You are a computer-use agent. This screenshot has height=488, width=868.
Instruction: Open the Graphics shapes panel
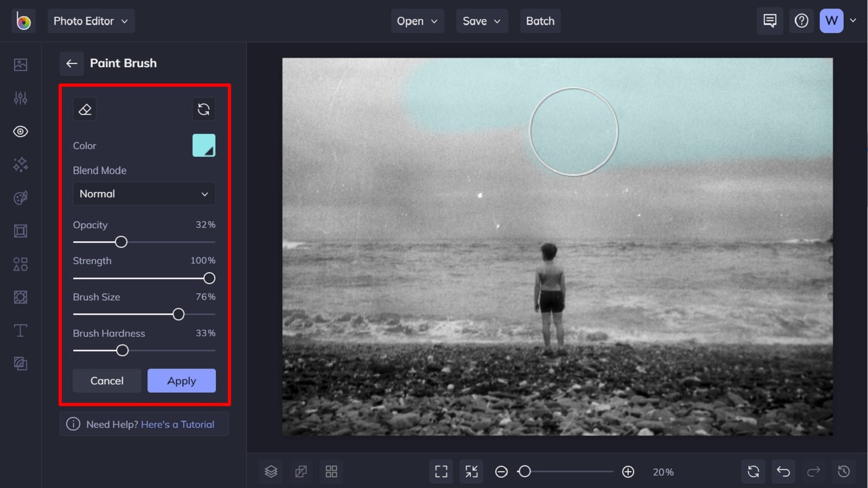20,264
